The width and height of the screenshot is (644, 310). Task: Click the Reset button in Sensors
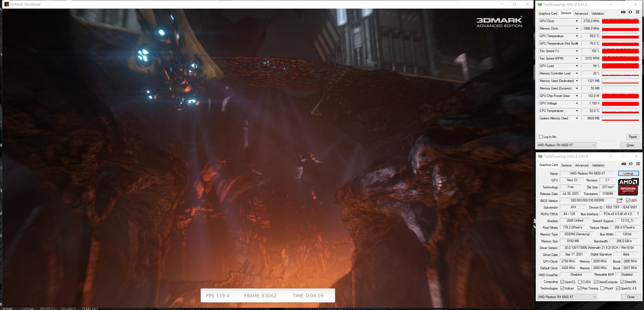[633, 137]
